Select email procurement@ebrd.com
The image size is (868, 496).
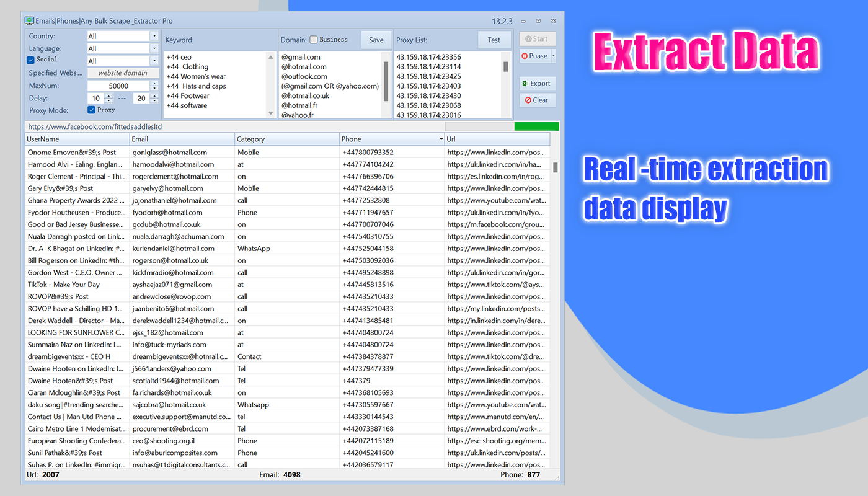(170, 428)
